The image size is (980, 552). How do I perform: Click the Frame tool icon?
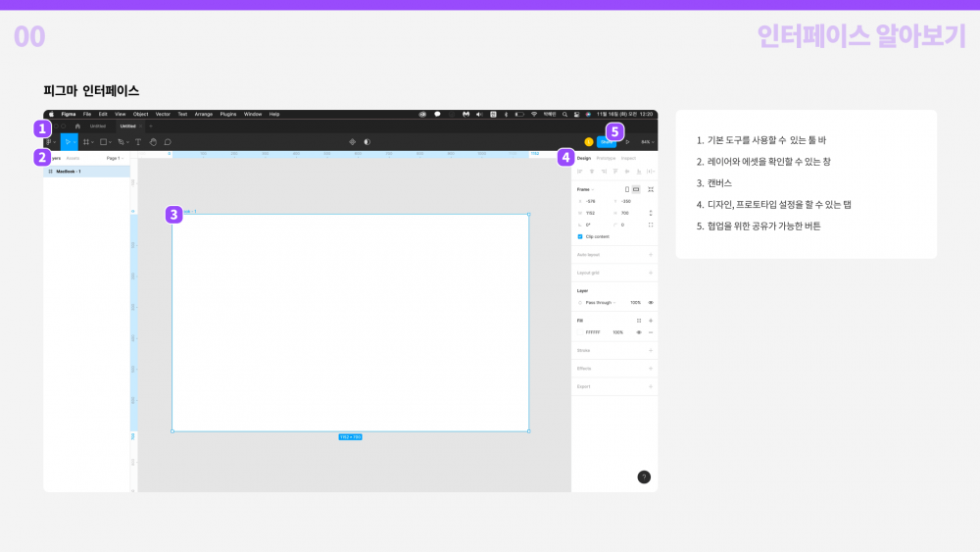86,142
